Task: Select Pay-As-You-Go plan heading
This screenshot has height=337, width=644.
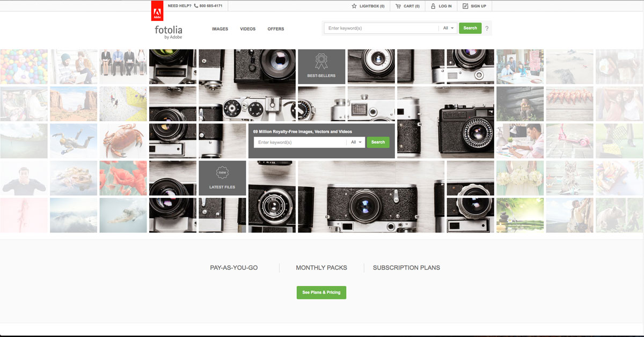Action: click(x=234, y=268)
